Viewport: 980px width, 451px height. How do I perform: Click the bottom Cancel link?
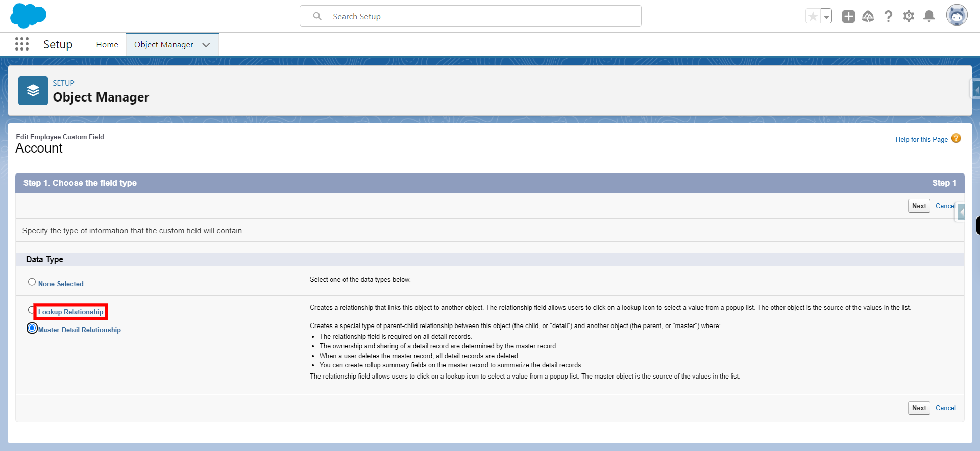point(945,408)
